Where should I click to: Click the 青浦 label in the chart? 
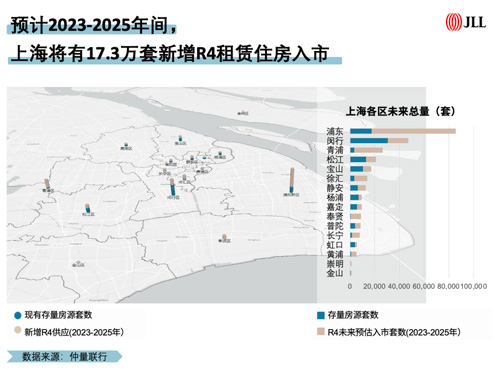point(335,150)
